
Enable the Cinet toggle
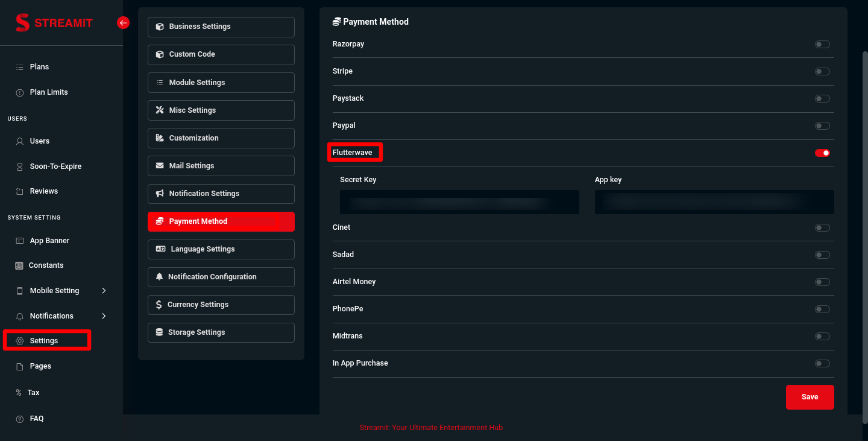(x=822, y=227)
